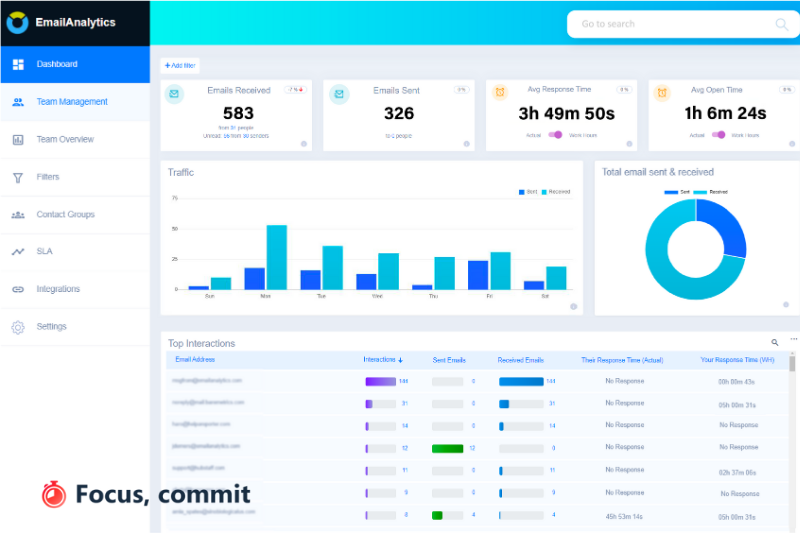
Task: Click info dot on Total email donut card
Action: (x=786, y=304)
